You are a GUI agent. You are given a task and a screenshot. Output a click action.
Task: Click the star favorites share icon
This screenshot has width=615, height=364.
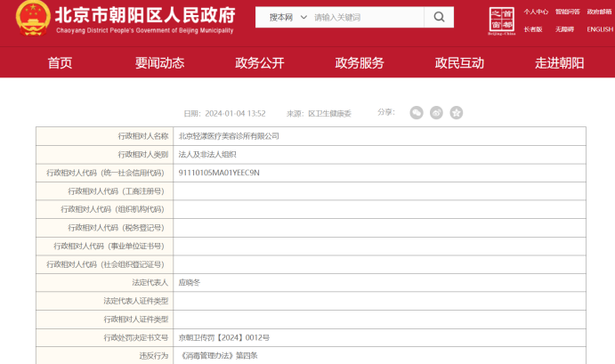coord(457,113)
